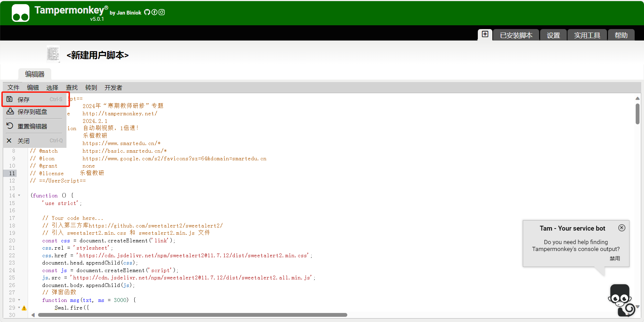Click the scroll left arrow of editor

tap(33, 315)
